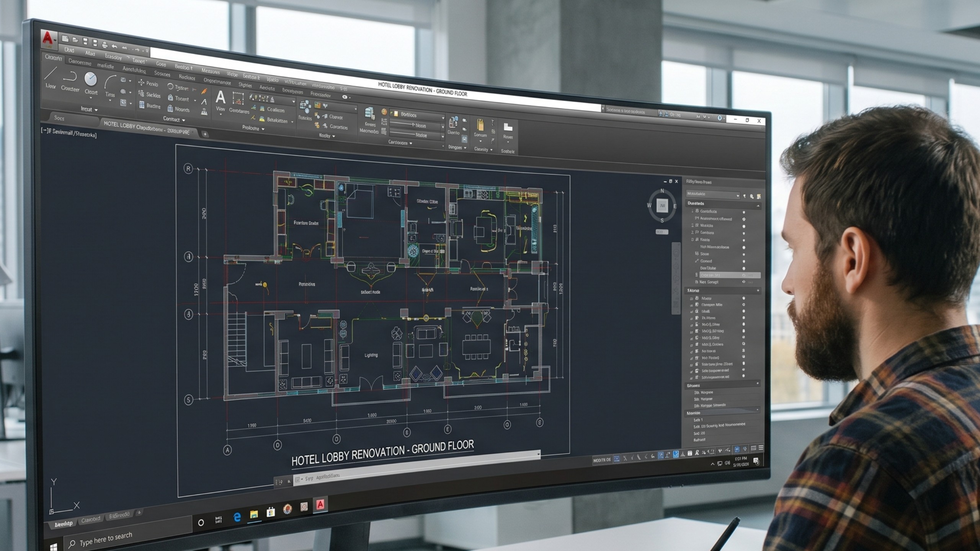
Task: Open Microsoft Store from the taskbar
Action: [271, 512]
